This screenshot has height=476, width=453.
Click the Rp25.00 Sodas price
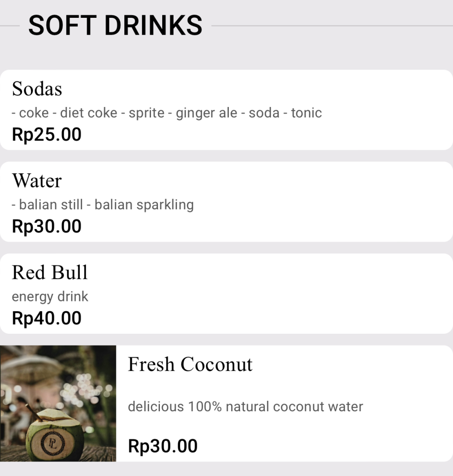pyautogui.click(x=47, y=134)
